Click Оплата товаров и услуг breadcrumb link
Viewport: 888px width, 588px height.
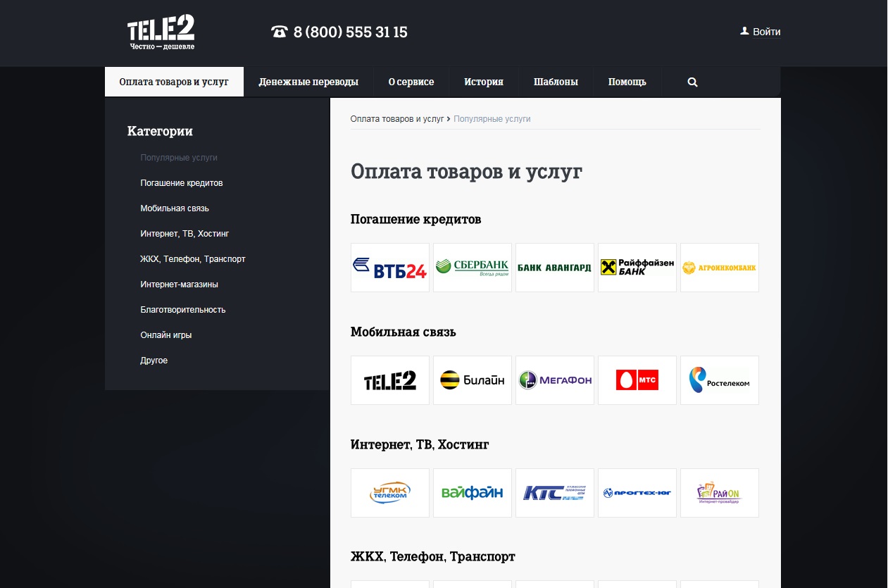click(397, 119)
